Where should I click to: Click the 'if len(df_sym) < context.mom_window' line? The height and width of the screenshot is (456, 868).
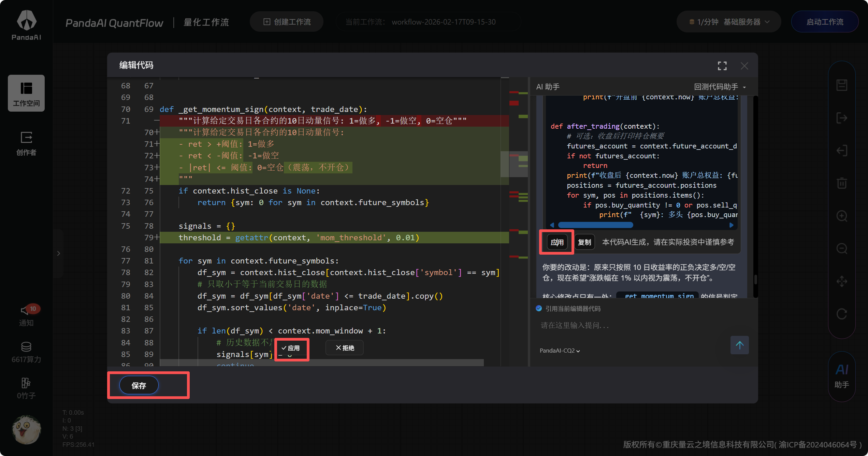click(291, 331)
